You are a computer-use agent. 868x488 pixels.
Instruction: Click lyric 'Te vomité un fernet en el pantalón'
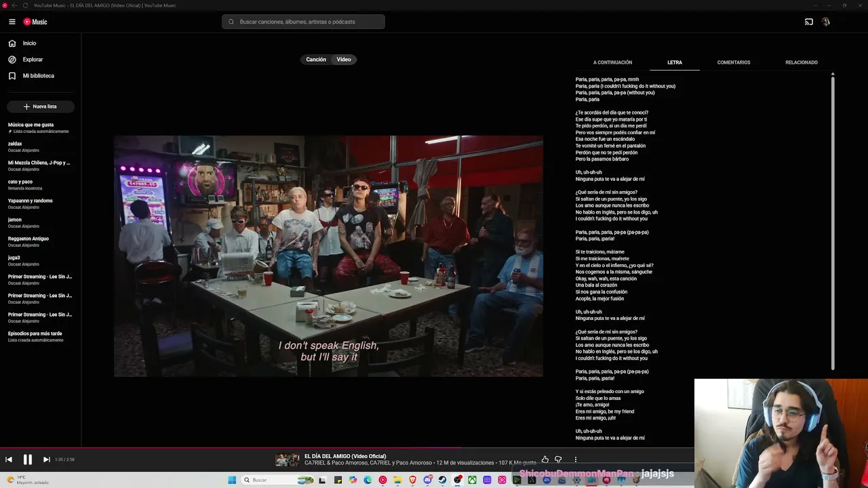pyautogui.click(x=610, y=146)
